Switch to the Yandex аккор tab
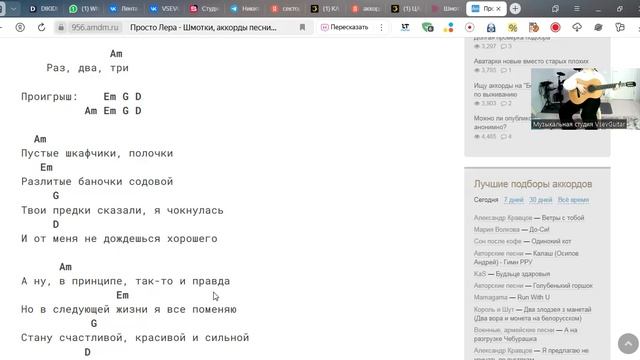640x360 pixels. point(366,8)
